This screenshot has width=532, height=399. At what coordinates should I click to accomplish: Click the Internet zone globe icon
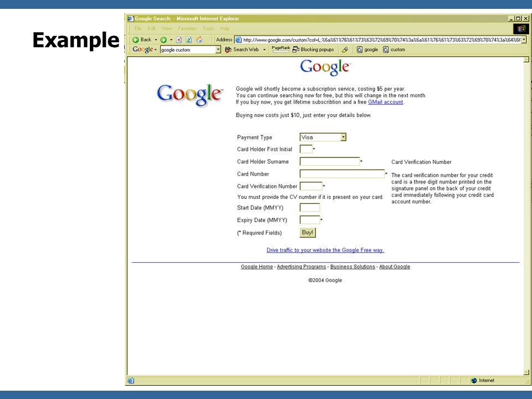click(x=474, y=380)
